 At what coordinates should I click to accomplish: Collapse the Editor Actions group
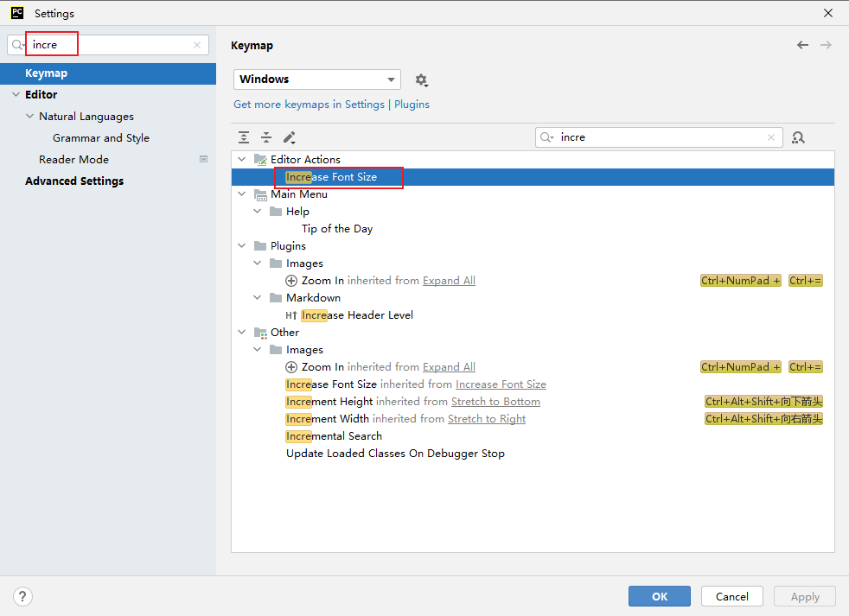coord(242,160)
